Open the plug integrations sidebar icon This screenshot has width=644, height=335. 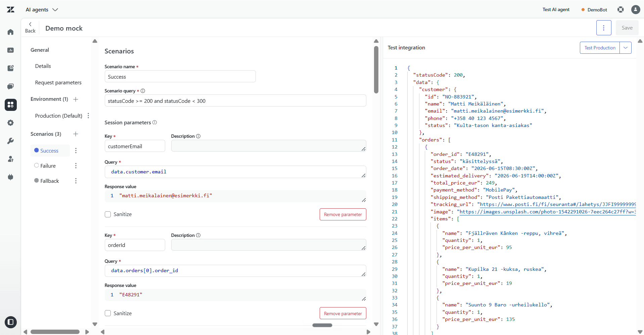point(11,177)
